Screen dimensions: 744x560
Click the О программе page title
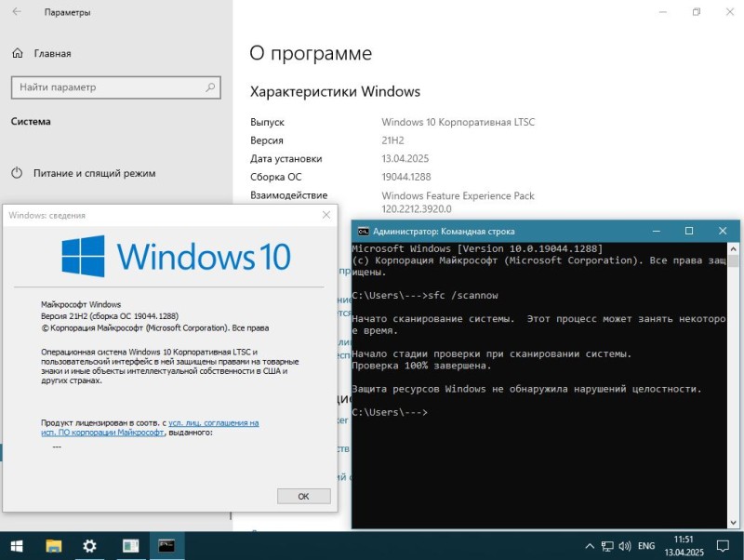click(311, 53)
